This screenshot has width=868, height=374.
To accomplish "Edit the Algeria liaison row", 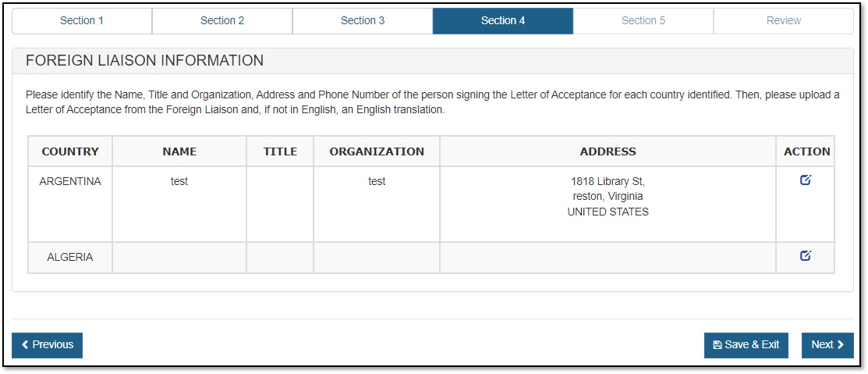I will pos(805,255).
